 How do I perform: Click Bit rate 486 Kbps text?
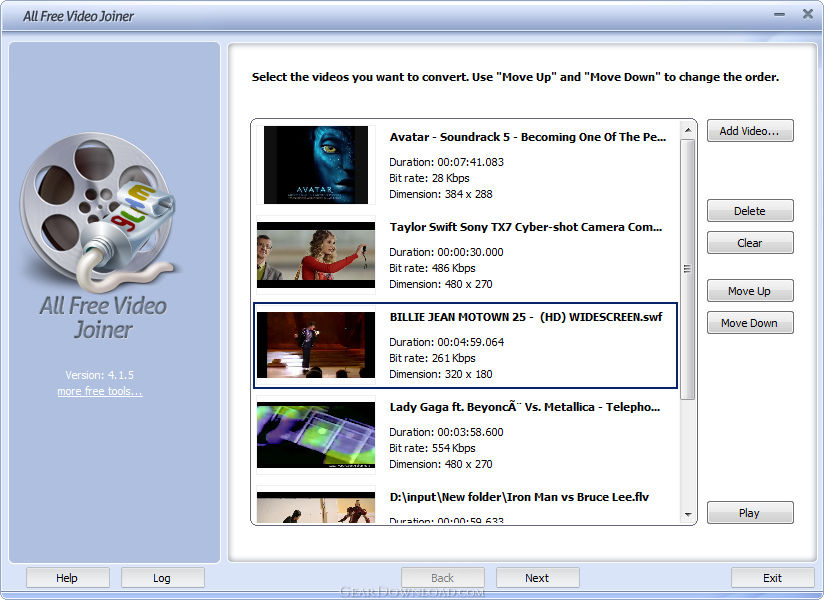point(432,268)
